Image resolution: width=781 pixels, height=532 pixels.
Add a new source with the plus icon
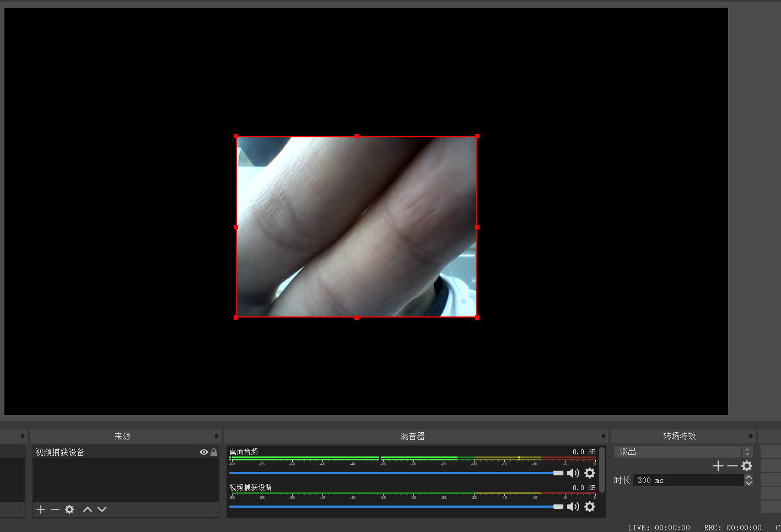coord(41,509)
